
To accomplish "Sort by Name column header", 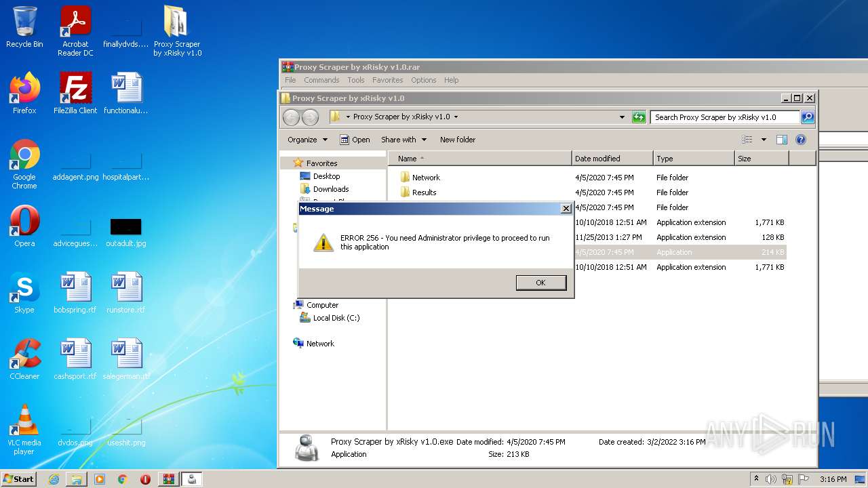I will tap(480, 159).
